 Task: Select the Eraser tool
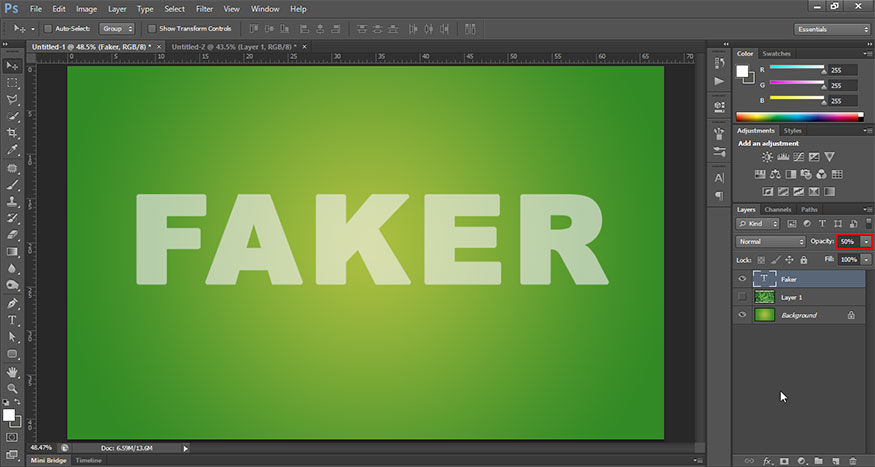click(12, 235)
